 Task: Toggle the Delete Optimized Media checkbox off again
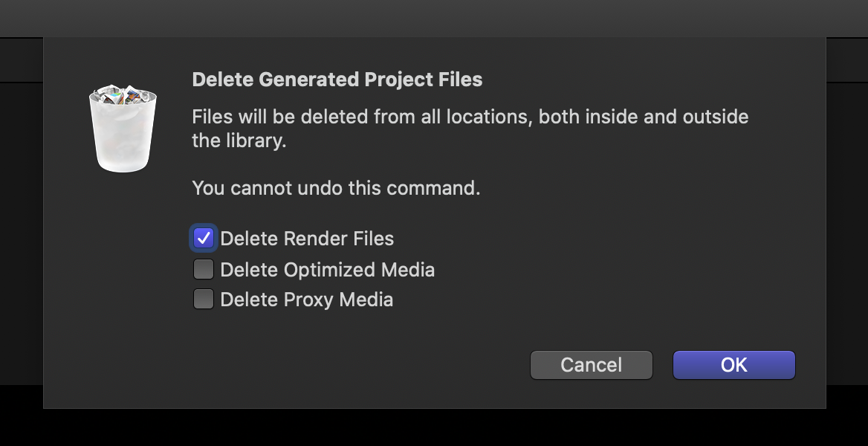(203, 269)
